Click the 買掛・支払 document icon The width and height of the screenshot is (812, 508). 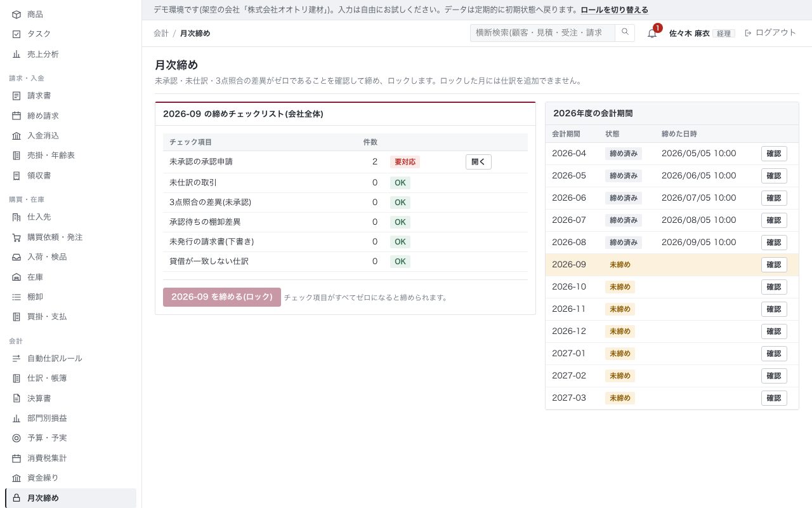coord(16,316)
